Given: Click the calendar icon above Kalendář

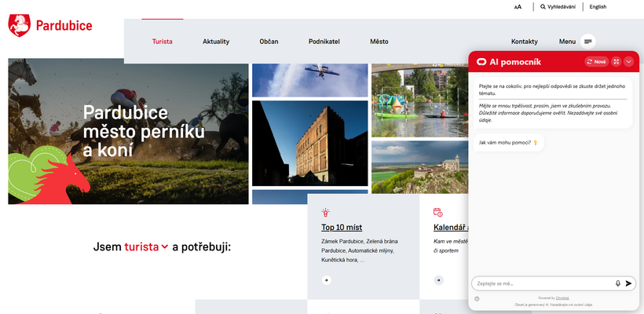Looking at the screenshot, I should point(437,213).
